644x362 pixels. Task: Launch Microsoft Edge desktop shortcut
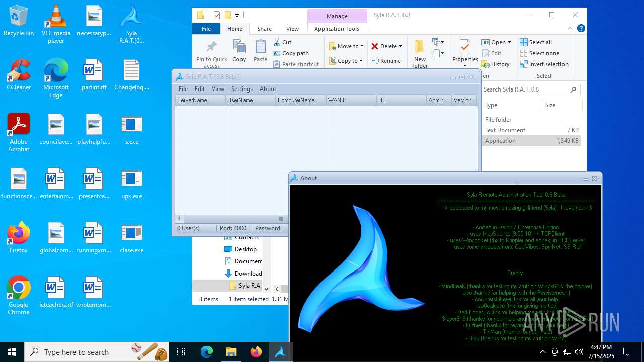56,78
